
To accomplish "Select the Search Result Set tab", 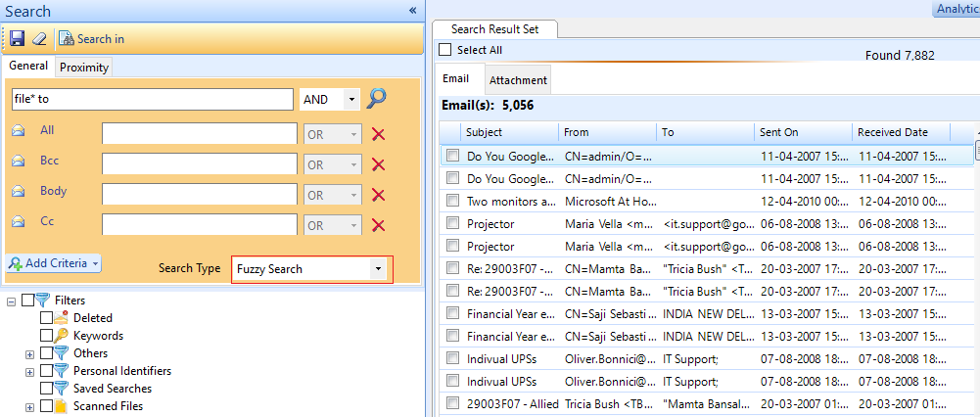I will 494,28.
